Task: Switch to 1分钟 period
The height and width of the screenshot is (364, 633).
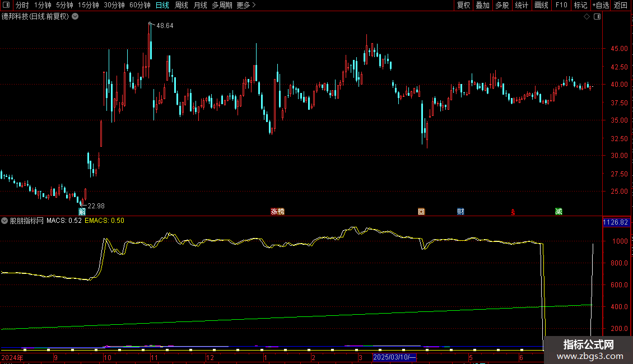Action: coord(43,5)
